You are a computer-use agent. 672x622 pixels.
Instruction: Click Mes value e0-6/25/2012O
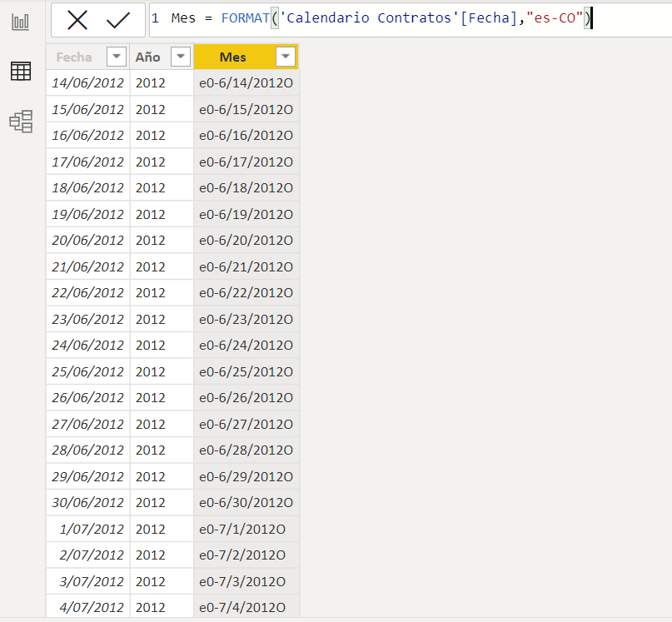[x=246, y=371]
